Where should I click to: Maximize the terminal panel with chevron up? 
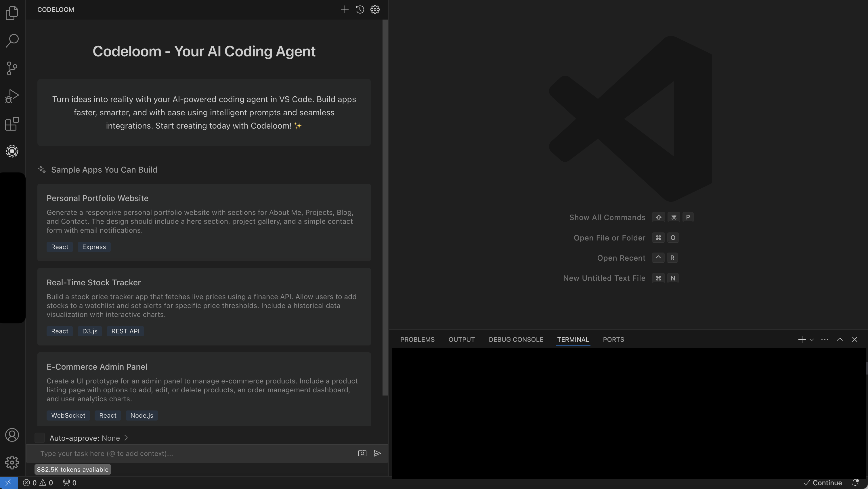(840, 339)
